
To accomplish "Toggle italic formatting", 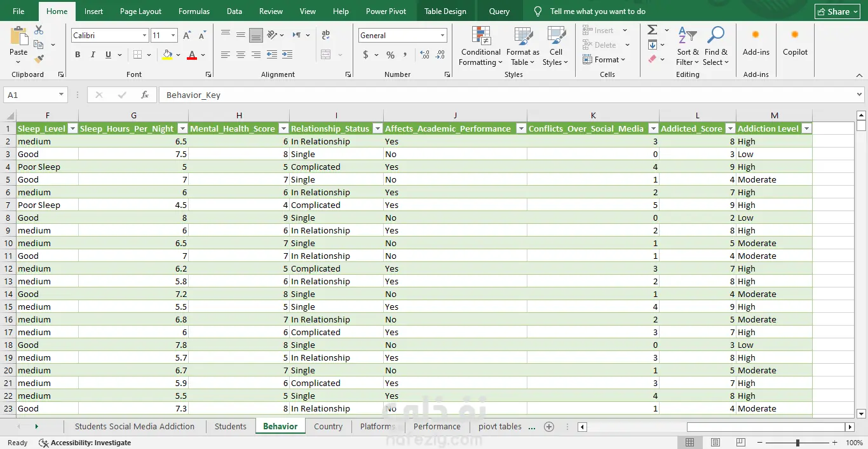I will (93, 55).
